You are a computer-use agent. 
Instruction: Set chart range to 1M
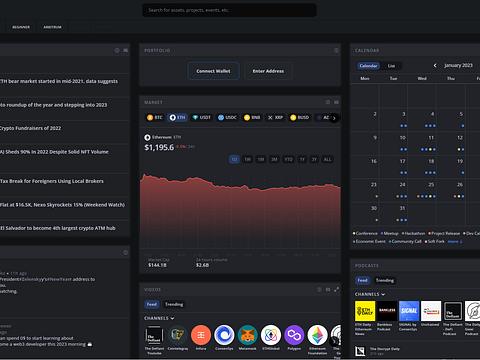pyautogui.click(x=261, y=159)
